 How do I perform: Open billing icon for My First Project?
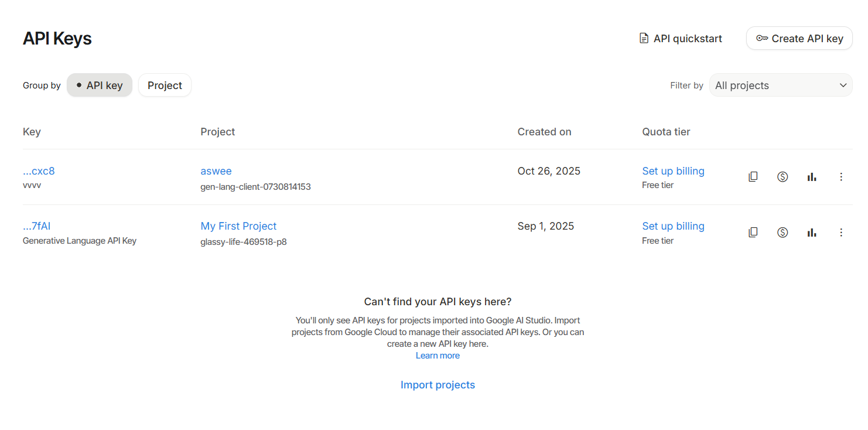tap(782, 232)
